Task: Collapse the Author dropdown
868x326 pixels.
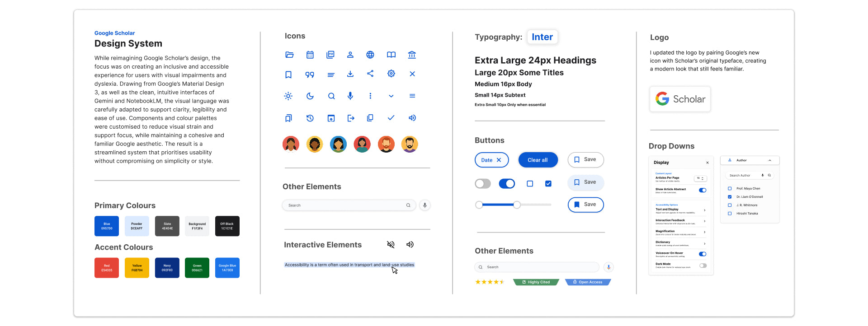Action: (x=770, y=160)
